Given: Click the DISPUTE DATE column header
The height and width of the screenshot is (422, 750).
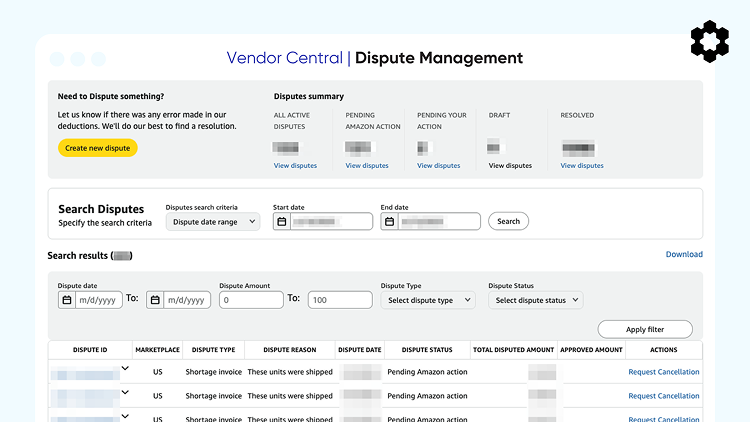Looking at the screenshot, I should [x=360, y=350].
